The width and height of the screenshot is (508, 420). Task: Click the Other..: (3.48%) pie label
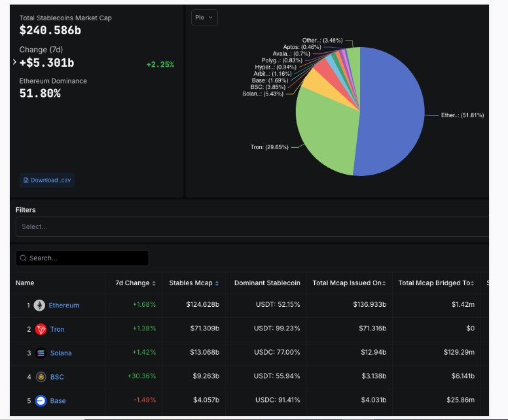322,40
